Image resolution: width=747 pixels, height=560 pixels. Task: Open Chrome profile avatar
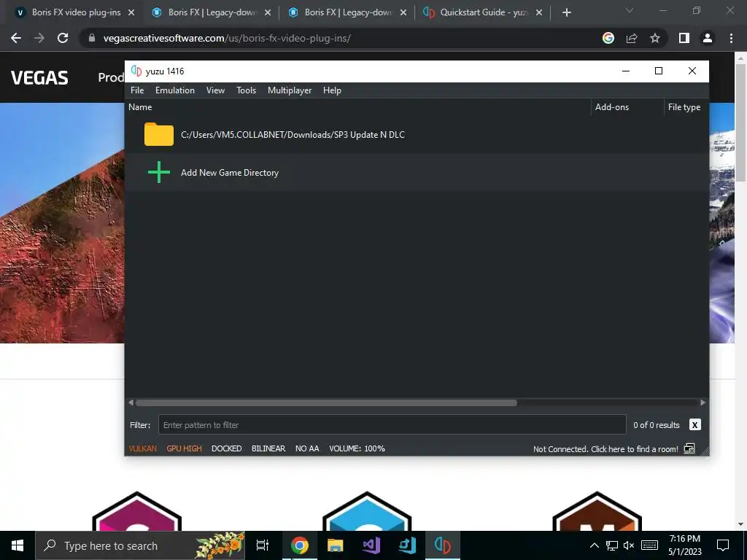click(x=708, y=38)
